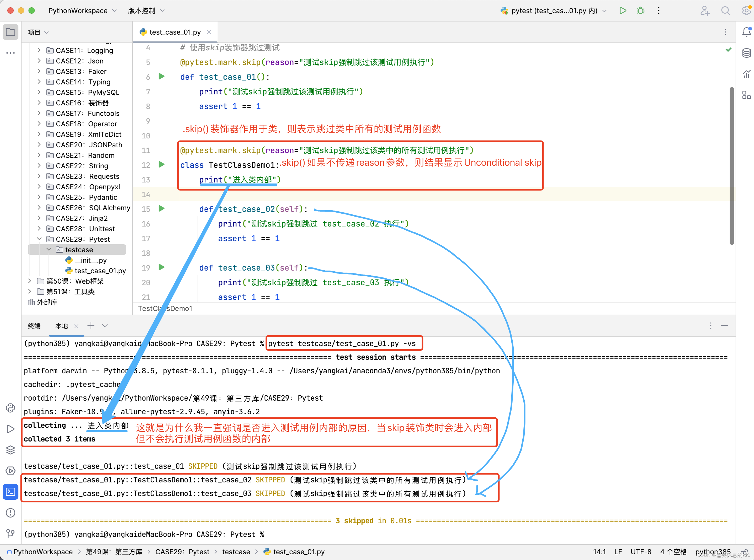Open the 项目 view dropdown
Screen dimensions: 754x560
click(38, 32)
